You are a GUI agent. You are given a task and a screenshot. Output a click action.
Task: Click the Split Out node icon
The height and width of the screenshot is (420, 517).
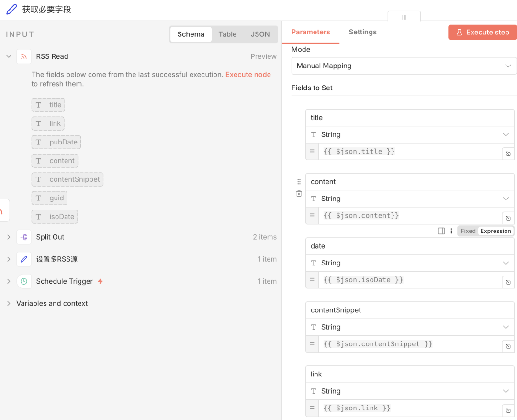[x=24, y=237]
